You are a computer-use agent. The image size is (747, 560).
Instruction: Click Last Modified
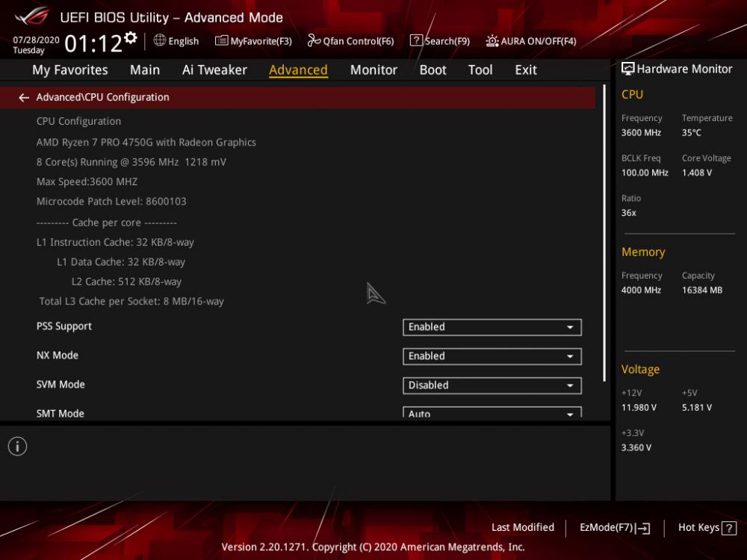tap(523, 528)
